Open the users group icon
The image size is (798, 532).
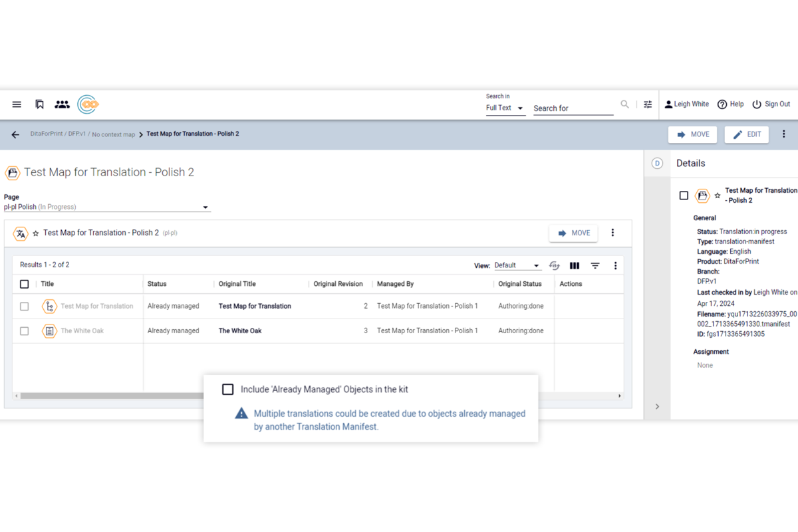(x=62, y=104)
